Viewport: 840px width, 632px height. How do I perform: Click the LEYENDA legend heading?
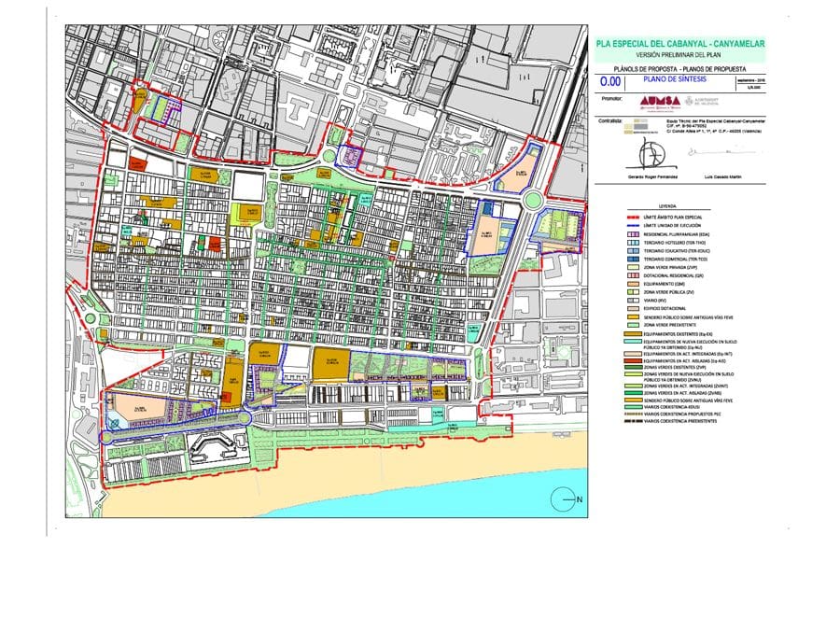pos(668,205)
